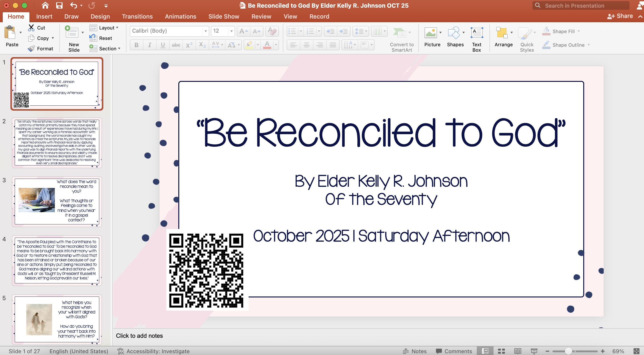
Task: Open the Transitions tab
Action: tap(137, 17)
